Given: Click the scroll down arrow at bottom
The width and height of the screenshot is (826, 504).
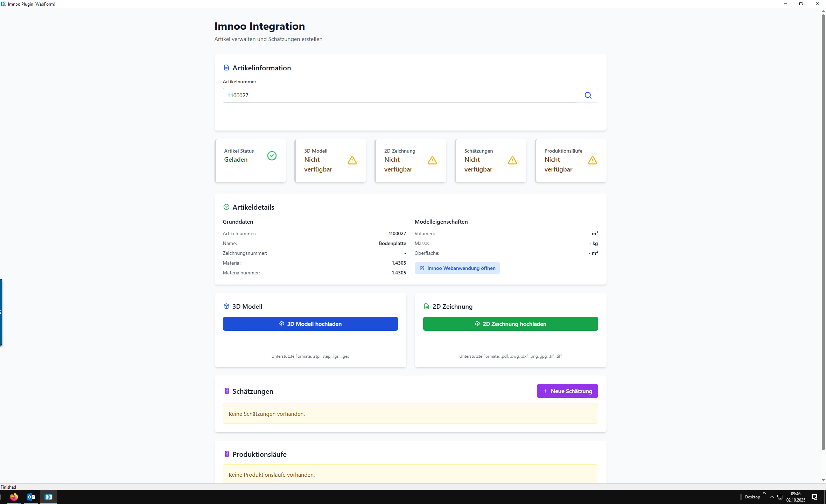Looking at the screenshot, I should [x=823, y=480].
